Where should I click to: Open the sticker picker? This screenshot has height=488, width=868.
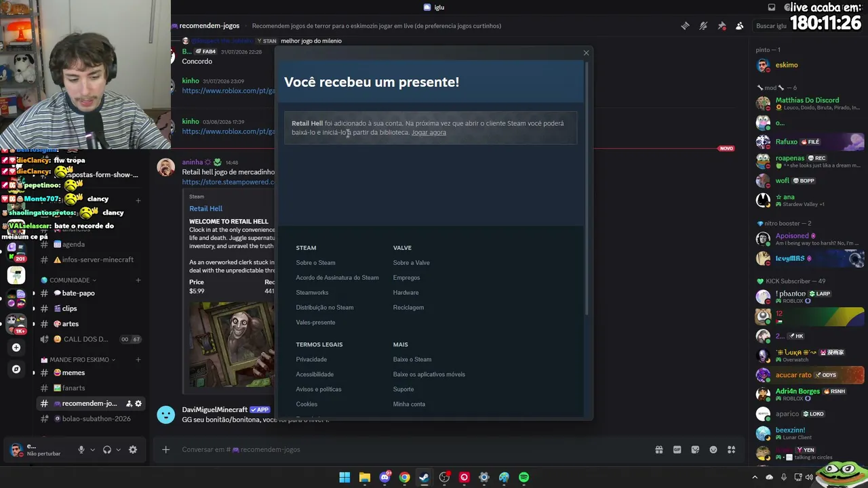pos(695,449)
